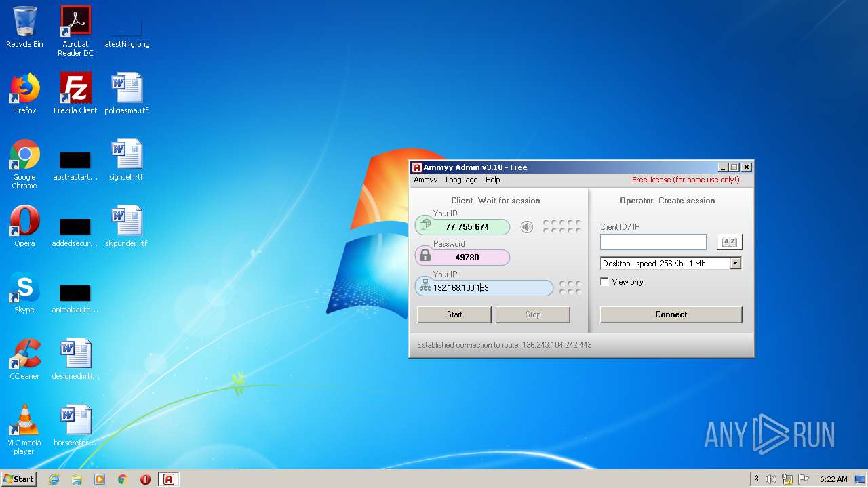
Task: Select skipunder.rtf document icon
Action: [x=126, y=226]
